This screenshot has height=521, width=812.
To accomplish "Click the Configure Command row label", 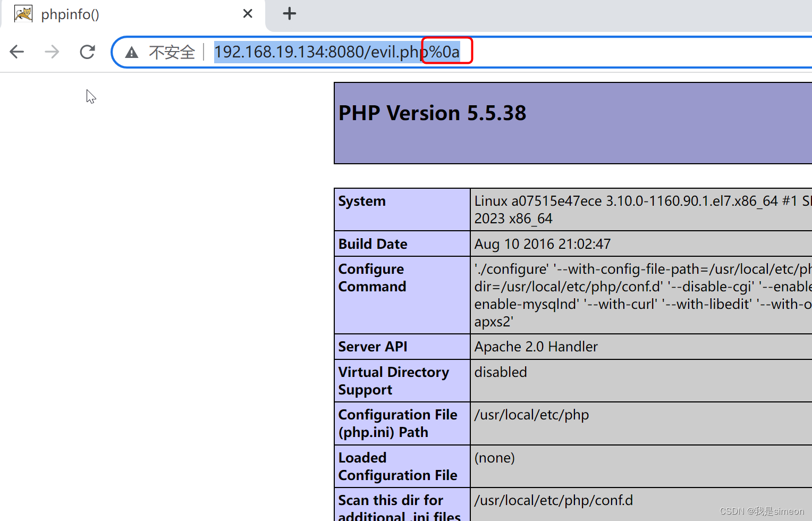I will click(x=372, y=278).
